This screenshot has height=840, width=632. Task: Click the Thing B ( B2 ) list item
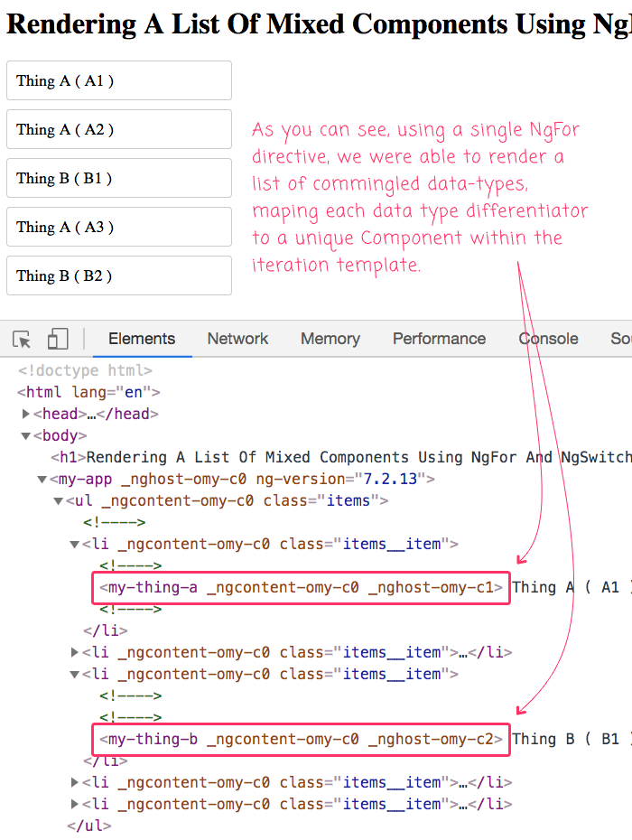pyautogui.click(x=118, y=275)
